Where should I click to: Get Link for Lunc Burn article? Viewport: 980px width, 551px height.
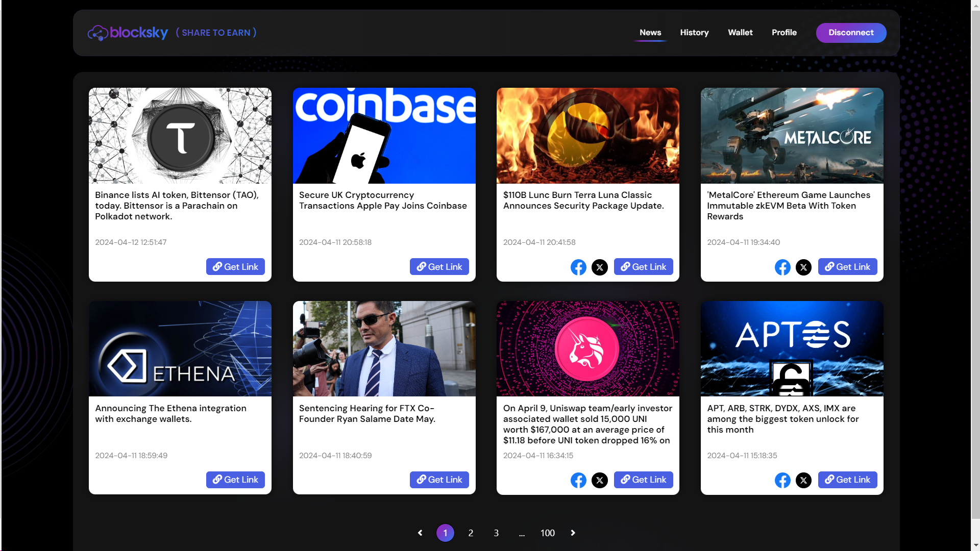pos(643,267)
